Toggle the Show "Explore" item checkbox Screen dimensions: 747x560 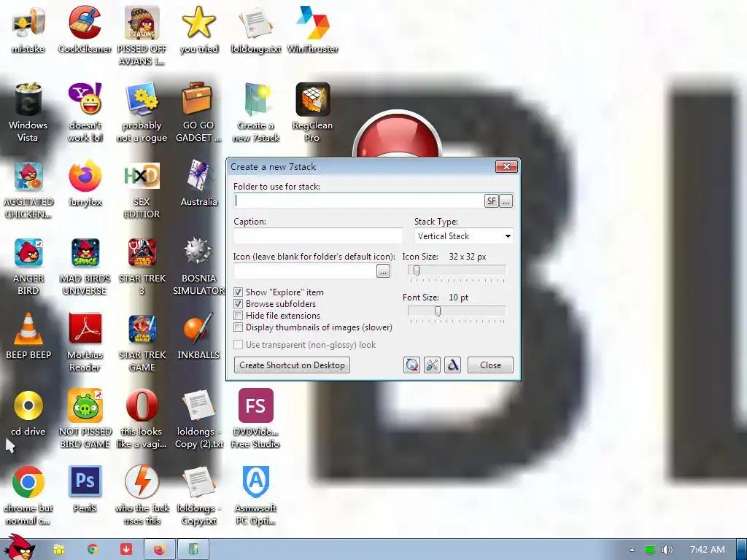[x=239, y=292]
